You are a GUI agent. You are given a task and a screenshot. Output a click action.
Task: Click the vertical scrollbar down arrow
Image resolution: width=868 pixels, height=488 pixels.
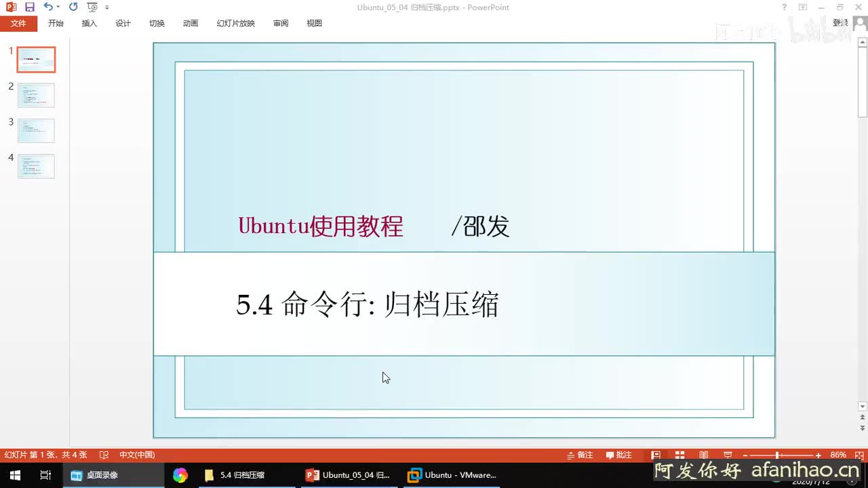(x=863, y=407)
